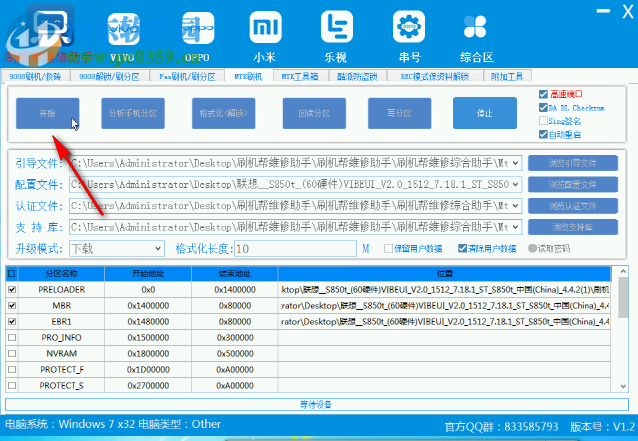Click the 写分区 button
This screenshot has width=638, height=441.
(x=400, y=113)
